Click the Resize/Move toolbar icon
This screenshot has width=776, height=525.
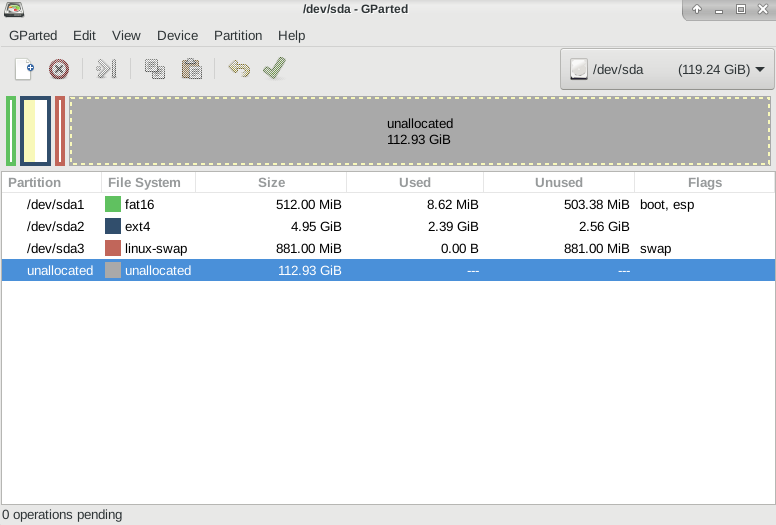click(x=106, y=69)
